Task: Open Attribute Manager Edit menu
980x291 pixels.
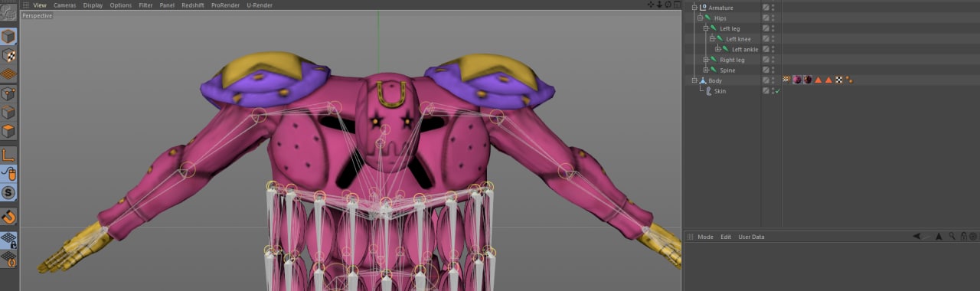Action: coord(726,237)
